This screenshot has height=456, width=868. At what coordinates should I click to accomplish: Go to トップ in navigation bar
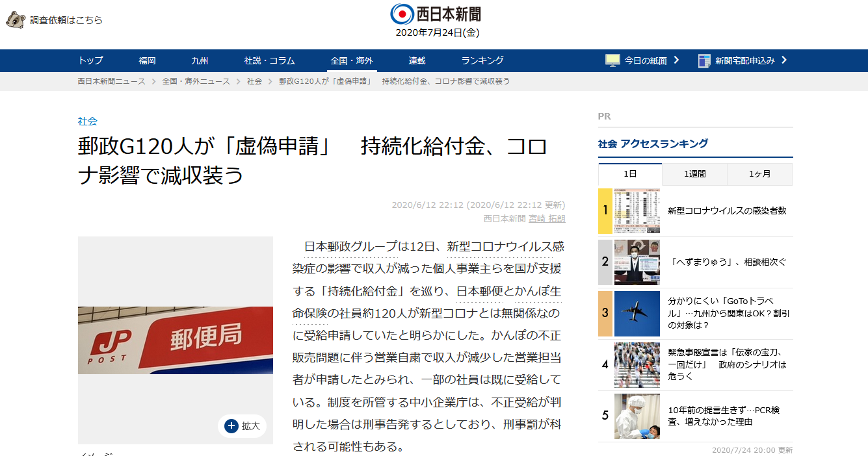point(90,60)
